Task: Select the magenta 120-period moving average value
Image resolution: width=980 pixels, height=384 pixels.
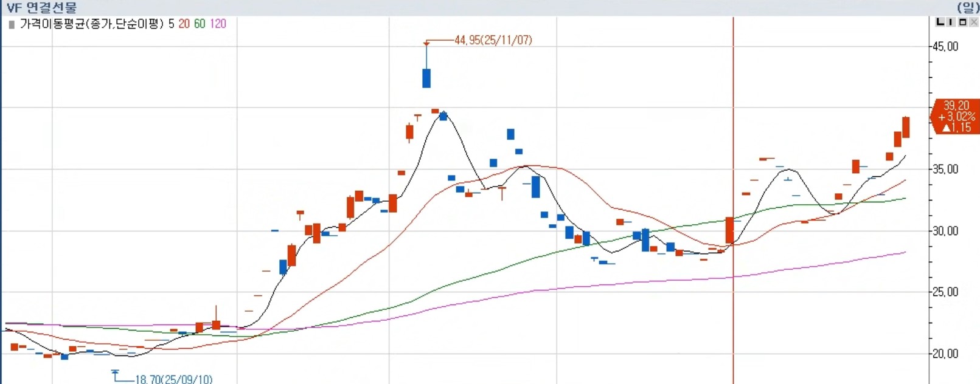Action: coord(218,24)
